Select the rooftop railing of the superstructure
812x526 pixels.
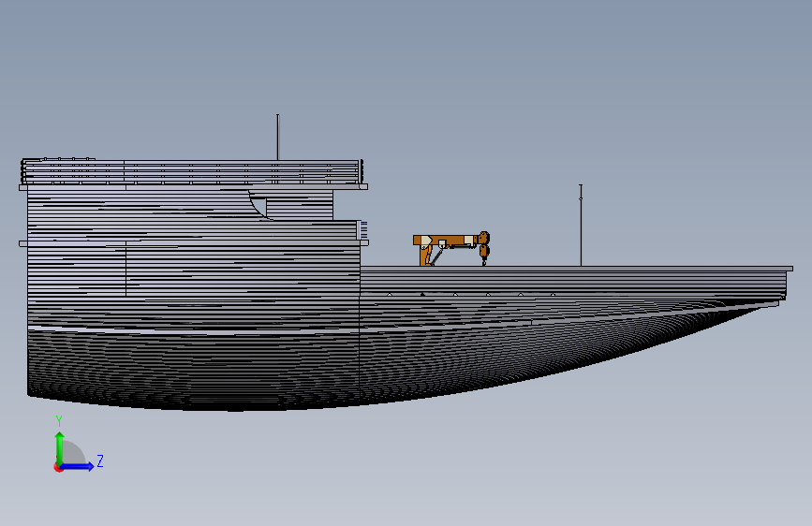pos(192,172)
